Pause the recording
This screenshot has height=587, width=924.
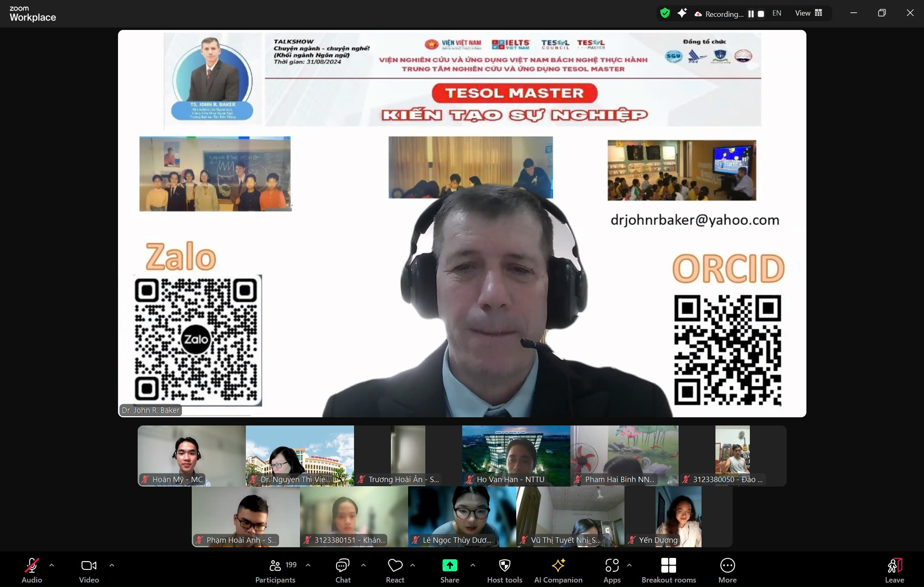point(751,14)
